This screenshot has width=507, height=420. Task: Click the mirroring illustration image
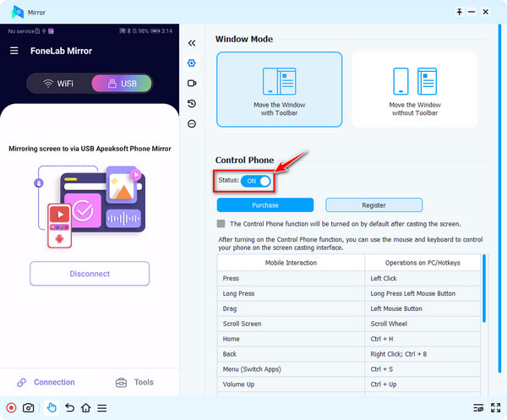(x=90, y=206)
